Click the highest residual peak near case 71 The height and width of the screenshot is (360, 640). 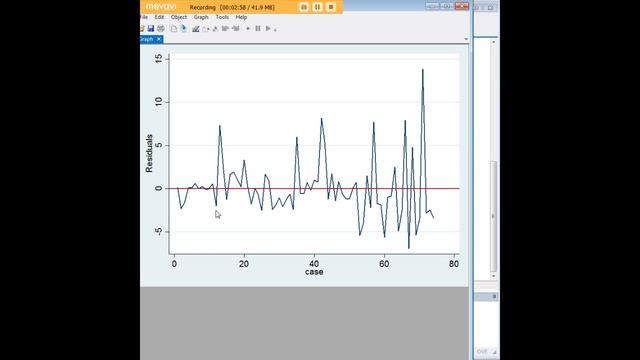(x=422, y=70)
